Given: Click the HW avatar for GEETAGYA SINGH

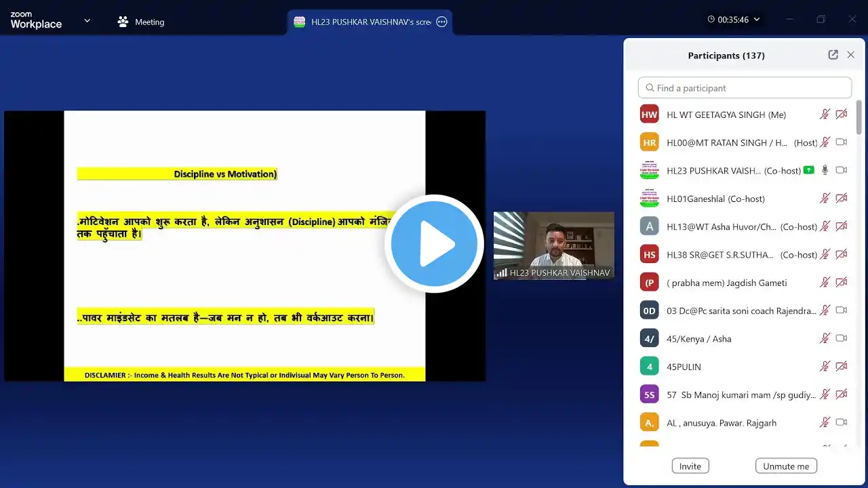Looking at the screenshot, I should point(649,115).
